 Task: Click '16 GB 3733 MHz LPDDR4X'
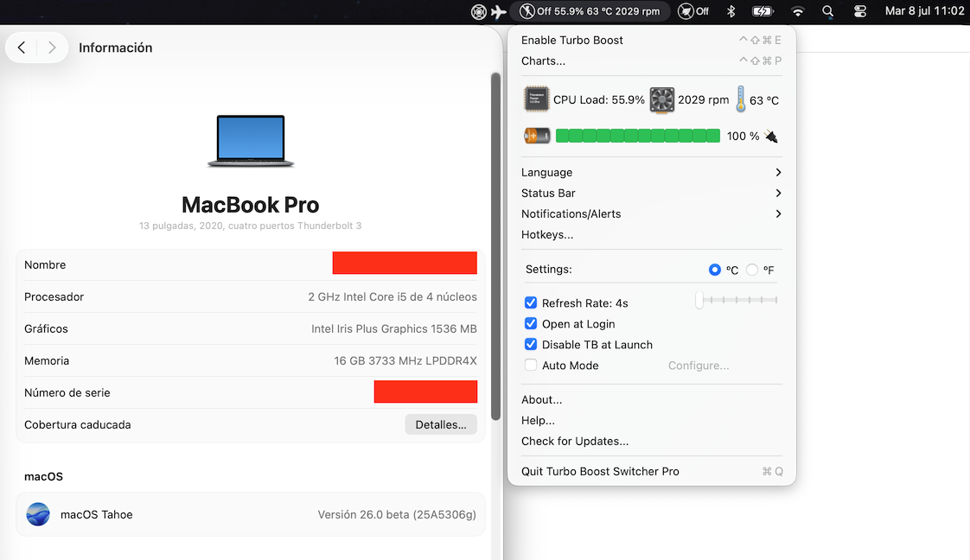(x=405, y=361)
